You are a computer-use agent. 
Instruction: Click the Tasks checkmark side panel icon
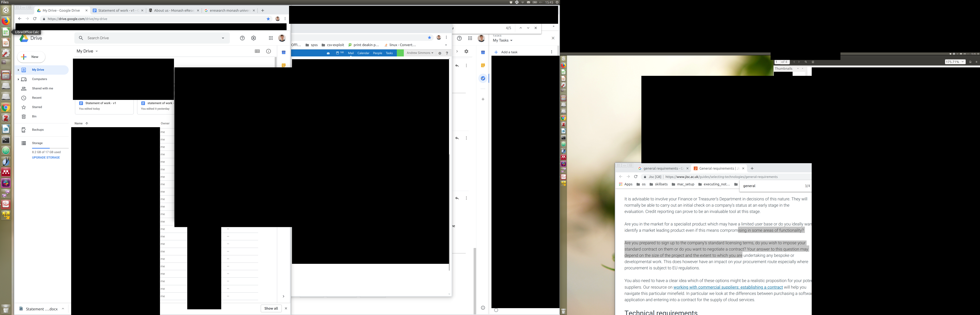(483, 78)
